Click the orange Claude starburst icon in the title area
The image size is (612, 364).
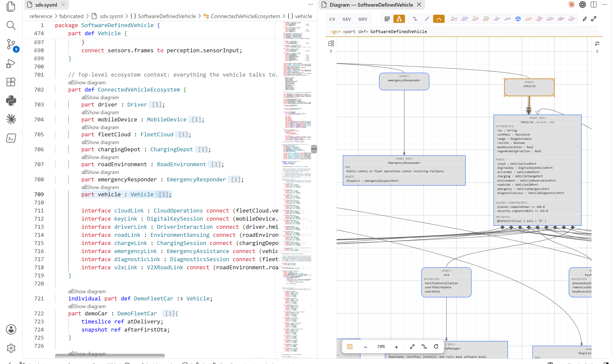point(571,5)
